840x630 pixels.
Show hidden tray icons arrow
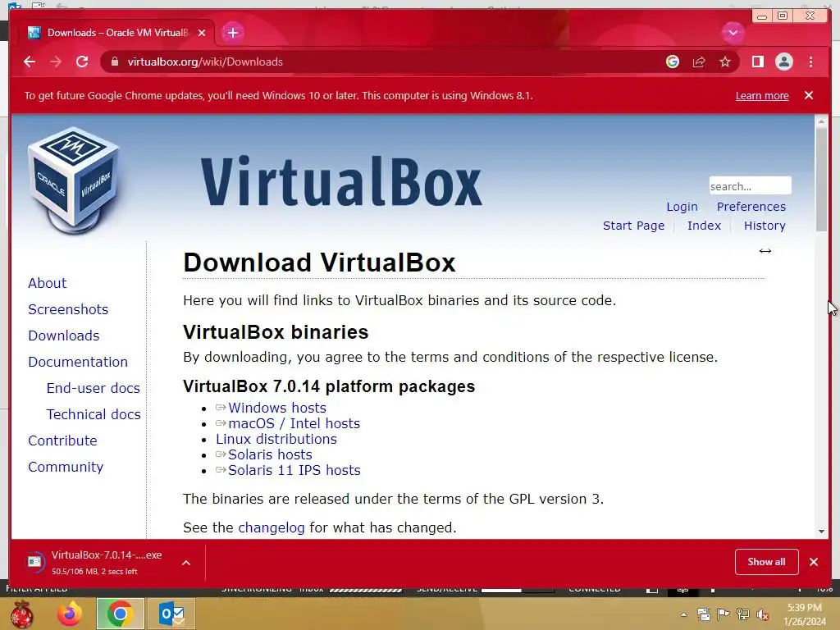pyautogui.click(x=683, y=614)
